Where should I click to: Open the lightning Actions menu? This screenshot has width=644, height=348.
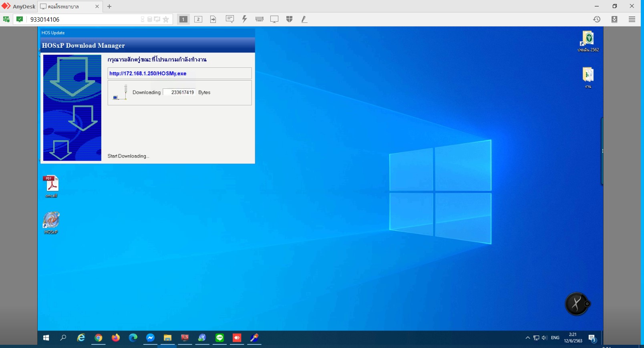[244, 19]
